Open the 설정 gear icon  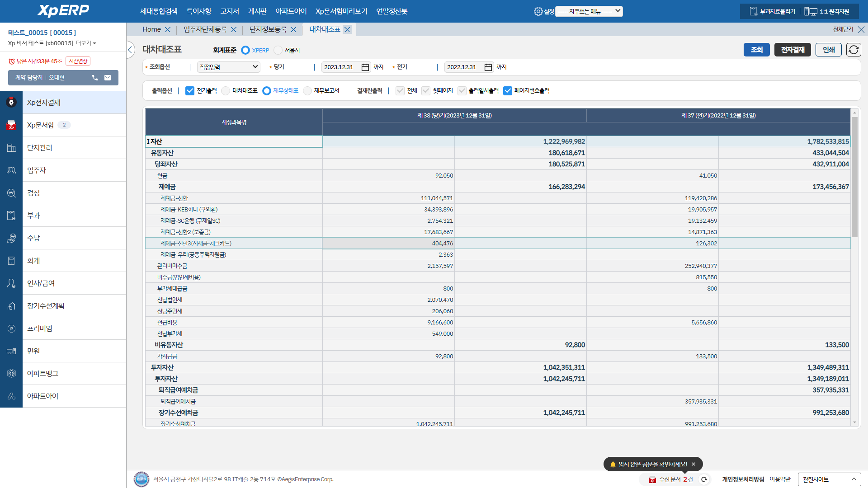[x=538, y=11]
